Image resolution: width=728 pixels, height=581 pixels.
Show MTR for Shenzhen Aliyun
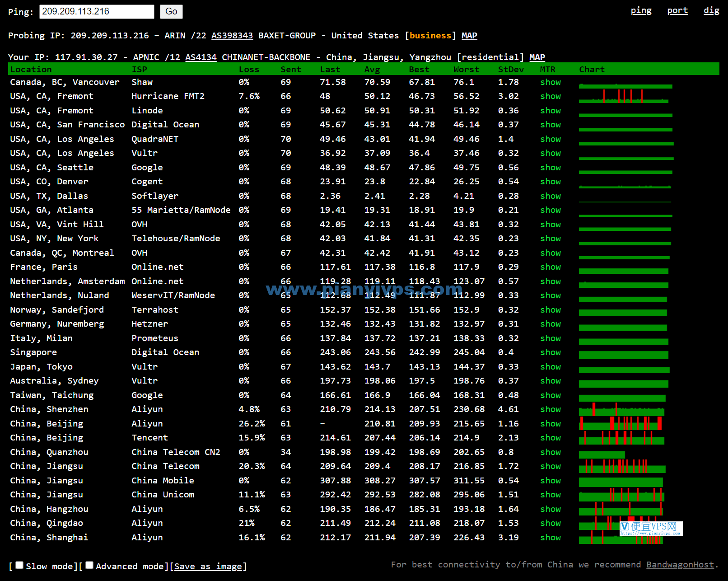pyautogui.click(x=551, y=409)
